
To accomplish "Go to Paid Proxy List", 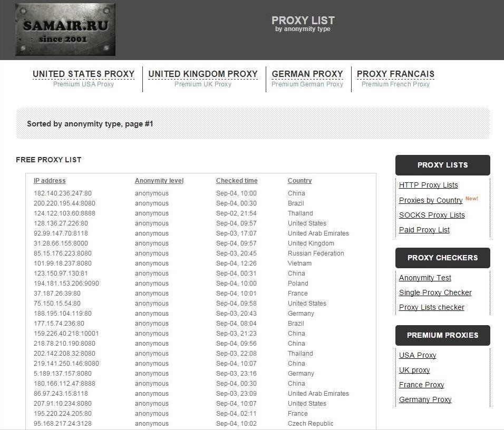I will [424, 230].
